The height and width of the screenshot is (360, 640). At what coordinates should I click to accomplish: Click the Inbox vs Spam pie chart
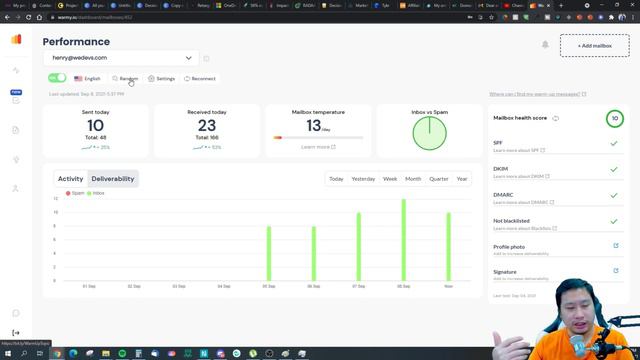pos(429,133)
